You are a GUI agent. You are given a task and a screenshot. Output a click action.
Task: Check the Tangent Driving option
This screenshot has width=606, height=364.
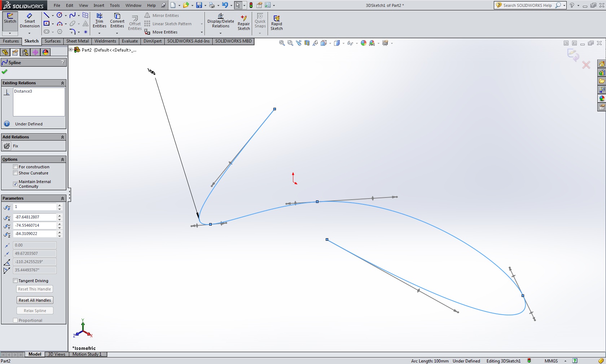click(16, 281)
